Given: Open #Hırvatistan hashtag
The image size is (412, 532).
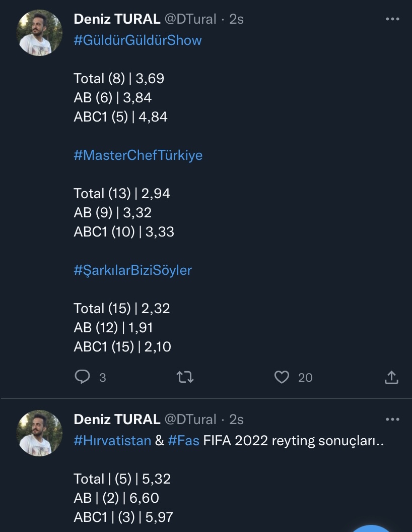Looking at the screenshot, I should 112,440.
